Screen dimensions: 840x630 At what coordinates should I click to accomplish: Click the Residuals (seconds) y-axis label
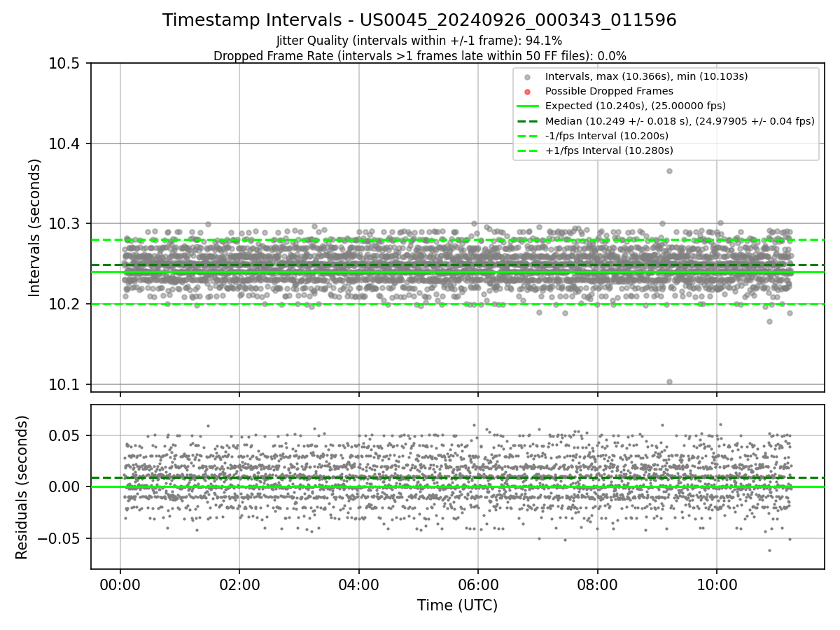22,487
